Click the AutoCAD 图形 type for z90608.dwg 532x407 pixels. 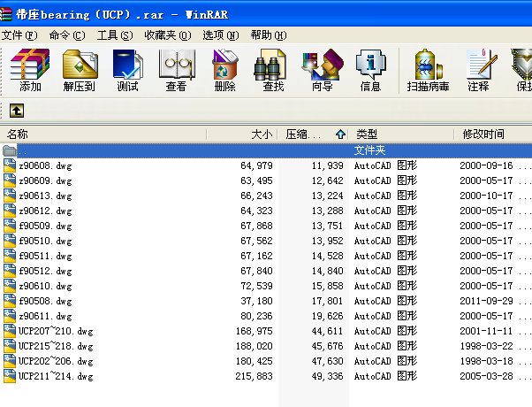[x=385, y=165]
